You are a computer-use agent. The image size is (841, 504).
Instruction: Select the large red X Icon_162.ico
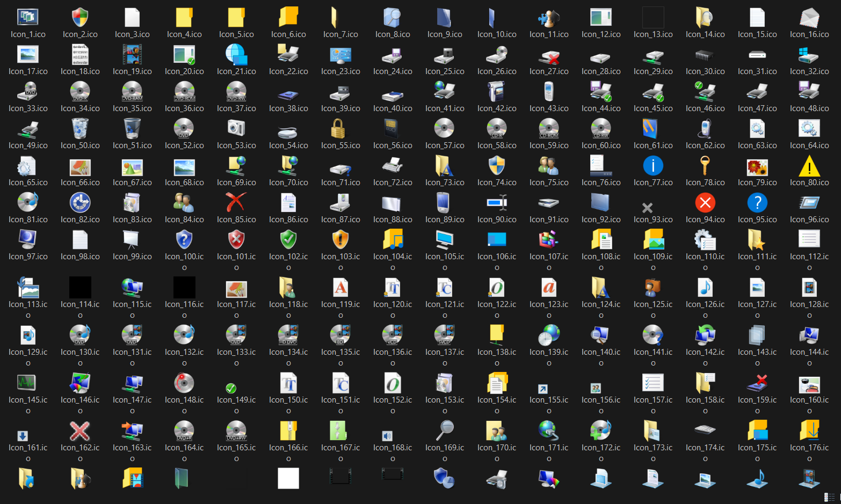click(80, 431)
